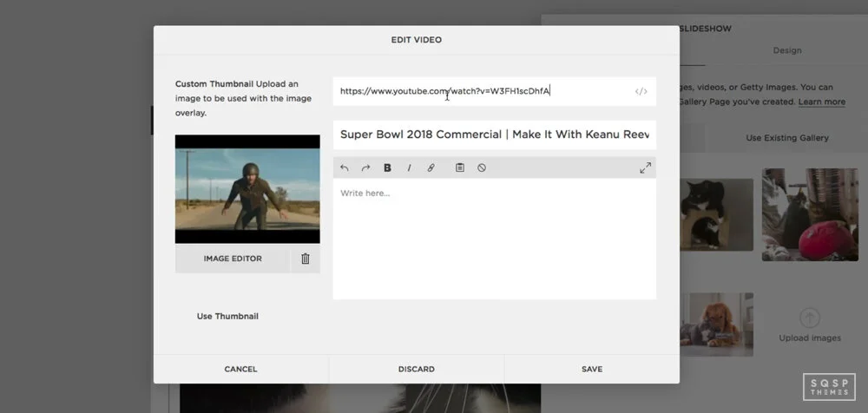Image resolution: width=868 pixels, height=413 pixels.
Task: Delete the custom thumbnail with the trash icon
Action: (x=305, y=259)
